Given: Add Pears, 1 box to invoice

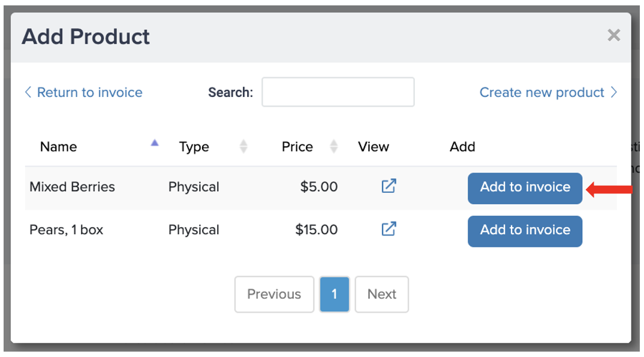Looking at the screenshot, I should (525, 231).
